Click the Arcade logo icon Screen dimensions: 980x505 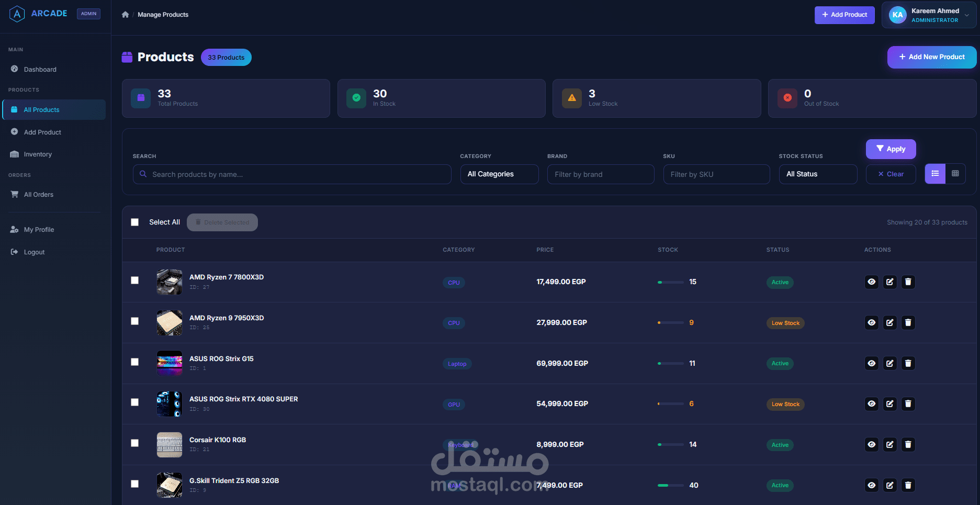pyautogui.click(x=17, y=14)
